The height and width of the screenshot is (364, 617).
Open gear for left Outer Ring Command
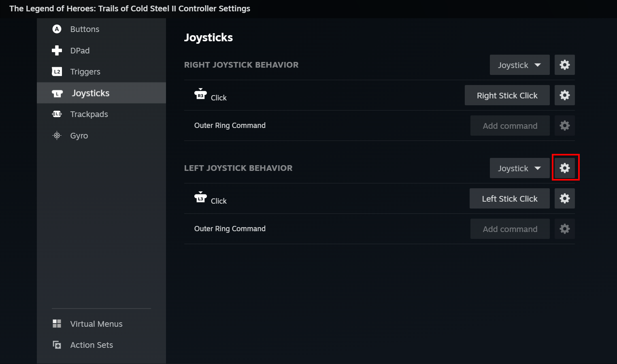(564, 229)
